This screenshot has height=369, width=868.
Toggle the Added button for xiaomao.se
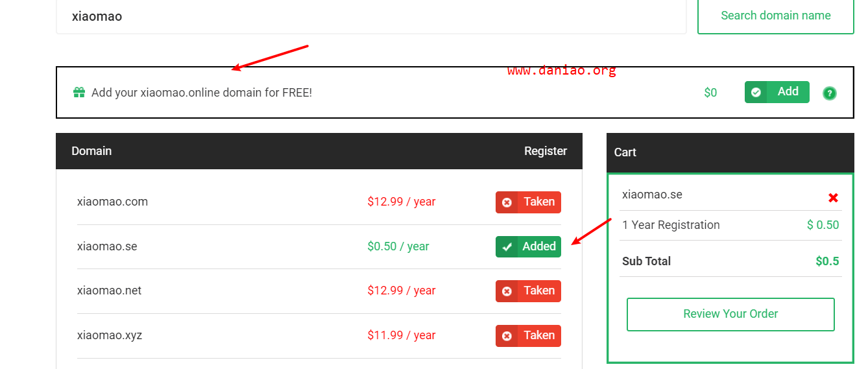(528, 246)
